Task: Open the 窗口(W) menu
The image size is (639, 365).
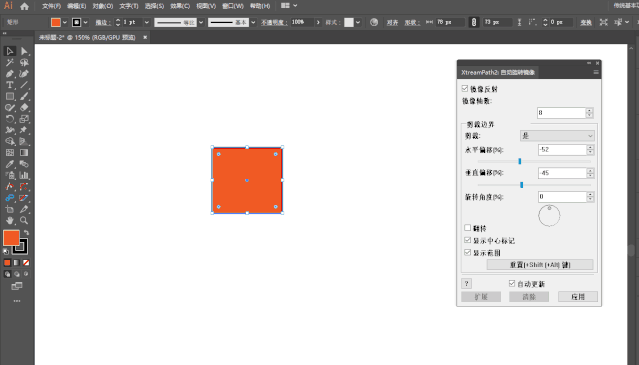Action: tap(233, 6)
